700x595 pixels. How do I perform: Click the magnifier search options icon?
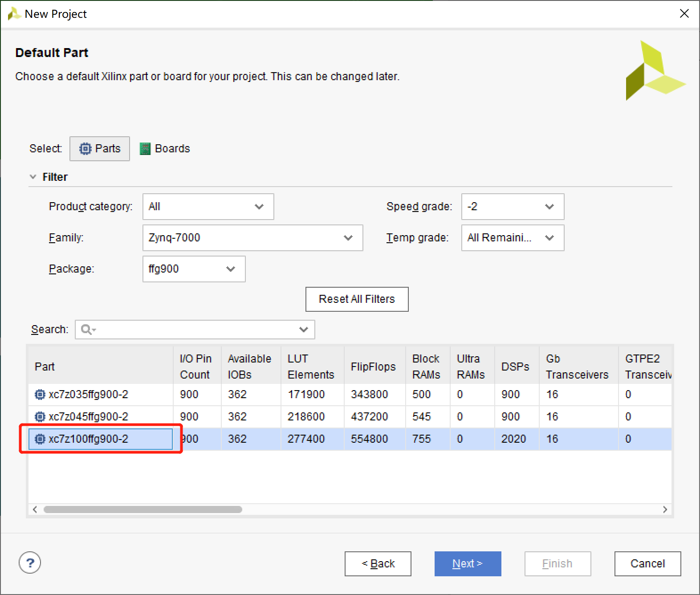click(x=88, y=330)
